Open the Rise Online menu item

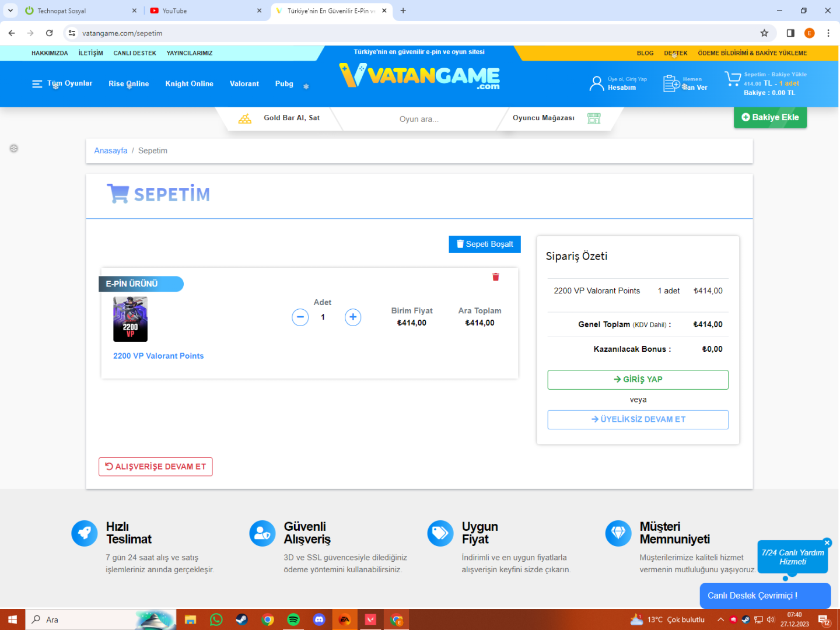click(129, 84)
